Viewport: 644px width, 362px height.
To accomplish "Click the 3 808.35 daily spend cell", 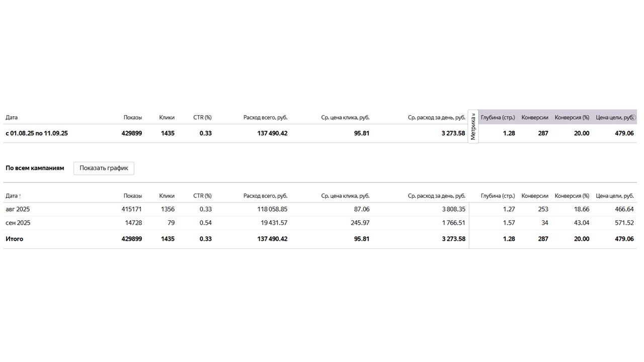I will pyautogui.click(x=453, y=209).
